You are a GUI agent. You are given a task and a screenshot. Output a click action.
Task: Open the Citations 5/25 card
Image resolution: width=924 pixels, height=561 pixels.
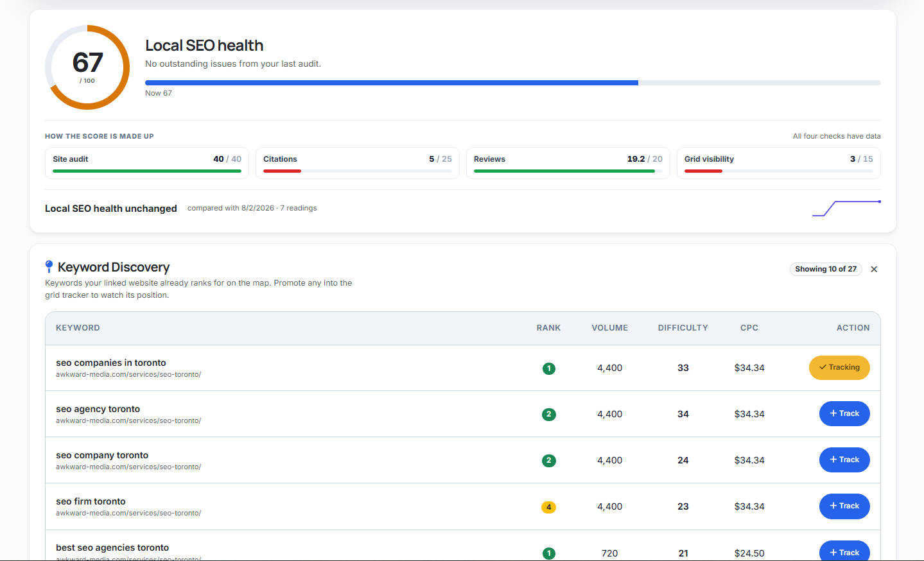point(358,163)
